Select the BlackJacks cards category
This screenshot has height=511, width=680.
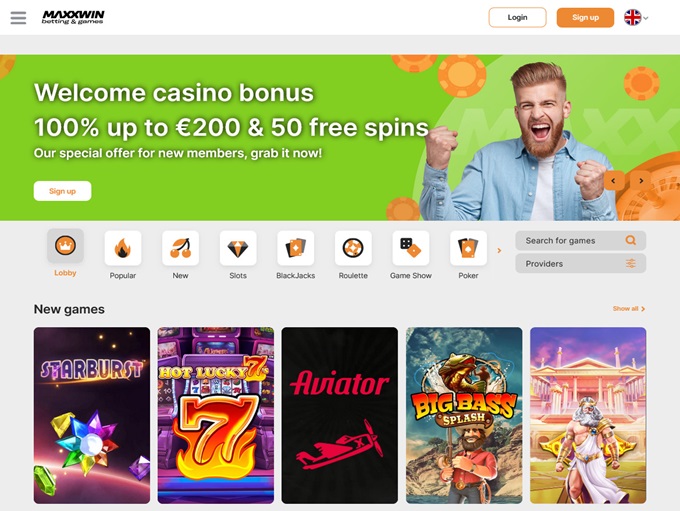[x=296, y=248]
